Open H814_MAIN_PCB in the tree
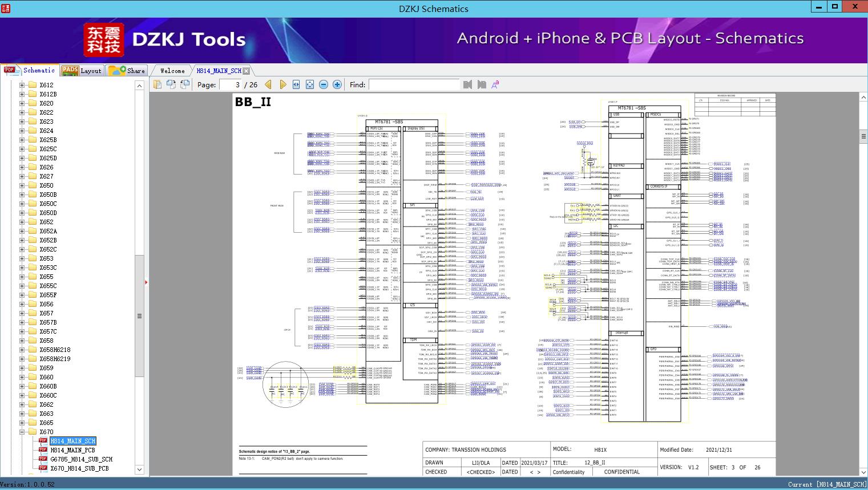Viewport: 868px width, 490px height. tap(72, 450)
